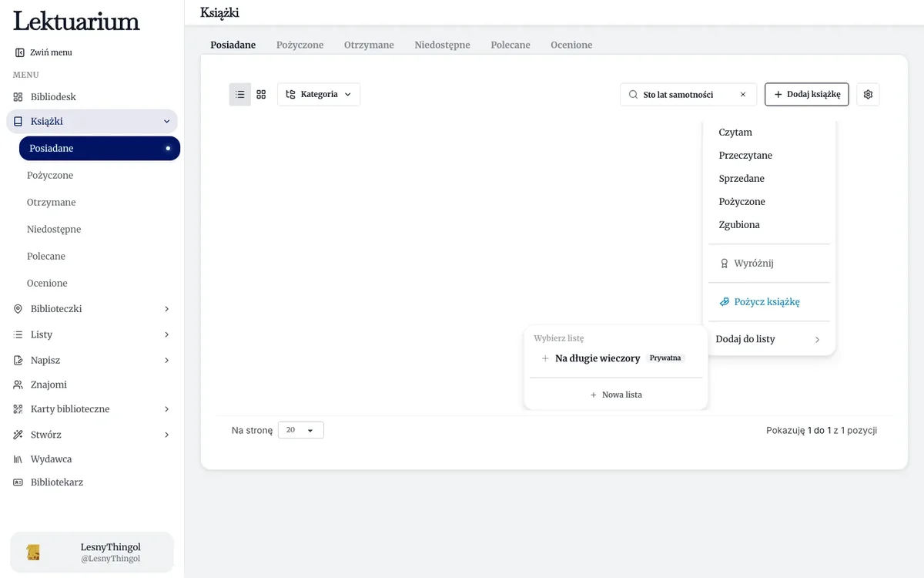Viewport: 924px width, 578px height.
Task: Switch to Ocenione tab
Action: 571,45
